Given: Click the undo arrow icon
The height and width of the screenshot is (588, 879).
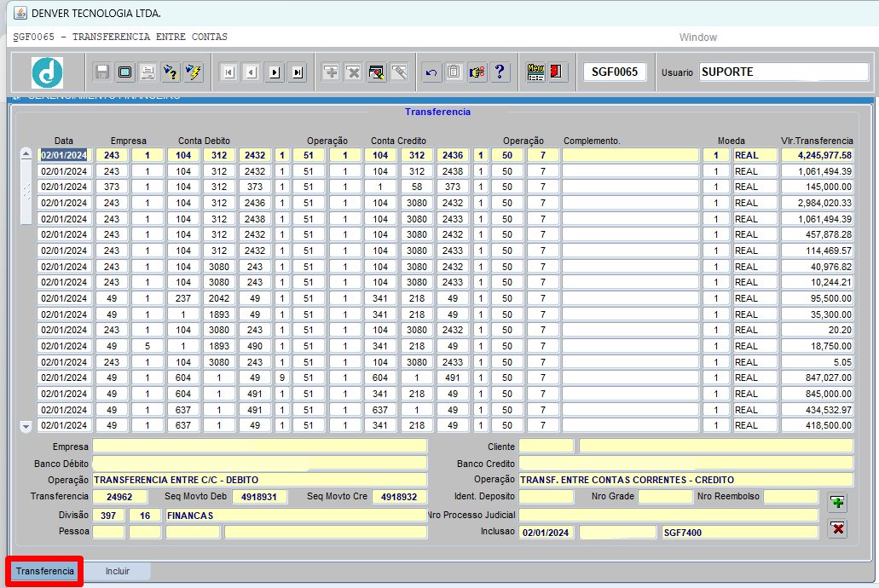Looking at the screenshot, I should (x=431, y=72).
